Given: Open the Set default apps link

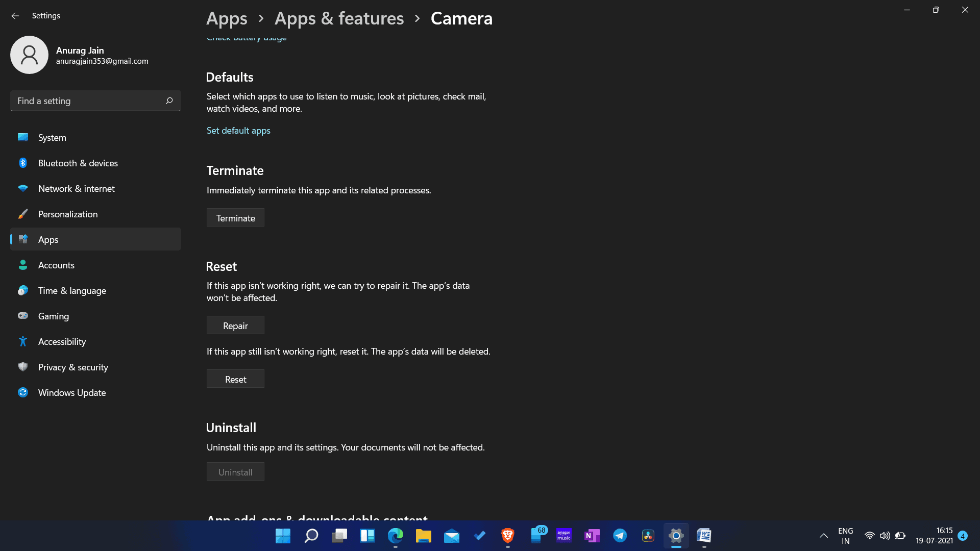Looking at the screenshot, I should (238, 131).
